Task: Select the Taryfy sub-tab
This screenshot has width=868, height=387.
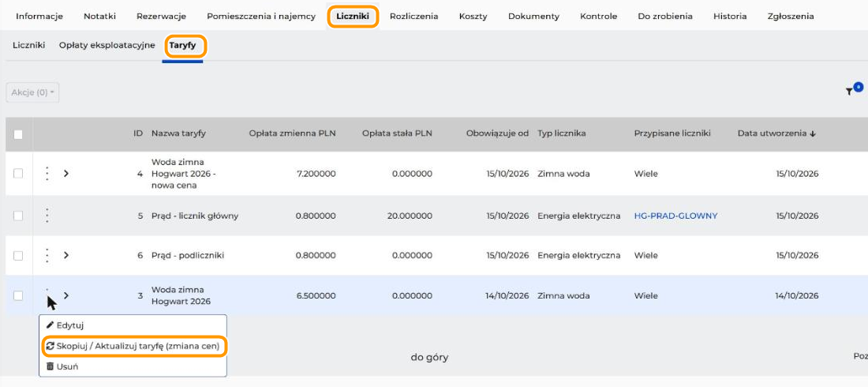Action: 183,46
